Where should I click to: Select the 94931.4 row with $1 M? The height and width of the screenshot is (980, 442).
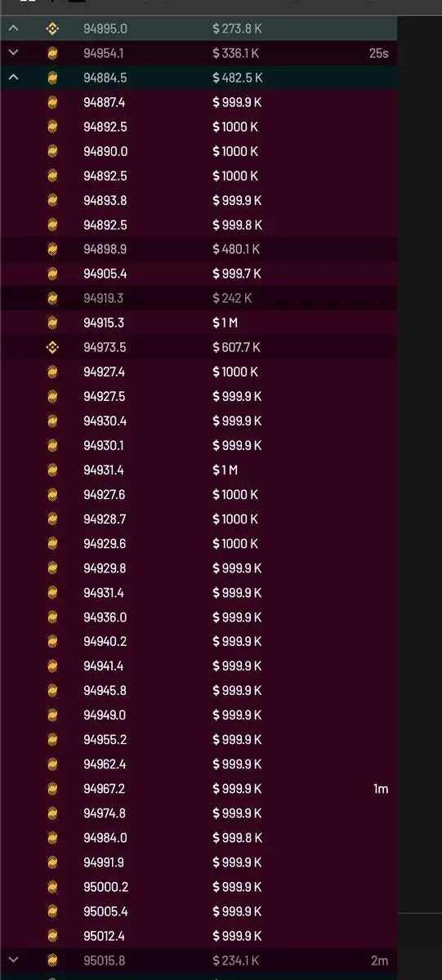199,470
